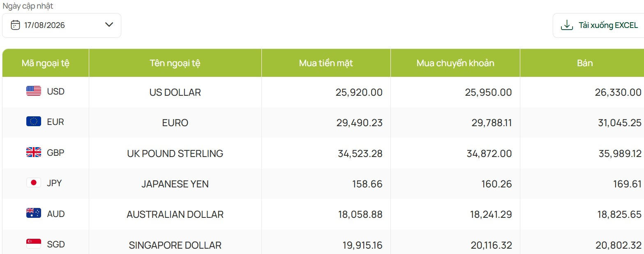Select the USD currency code
Viewport: 644px width, 254px height.
56,91
